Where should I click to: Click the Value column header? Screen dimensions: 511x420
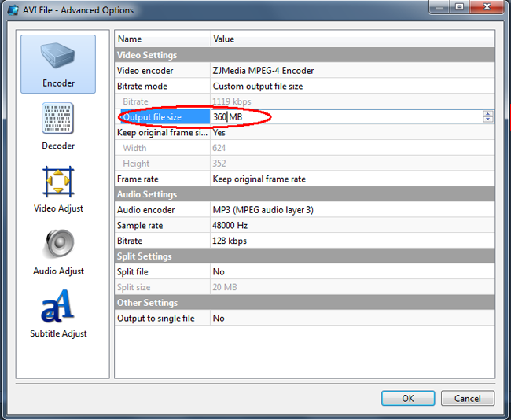(352, 39)
